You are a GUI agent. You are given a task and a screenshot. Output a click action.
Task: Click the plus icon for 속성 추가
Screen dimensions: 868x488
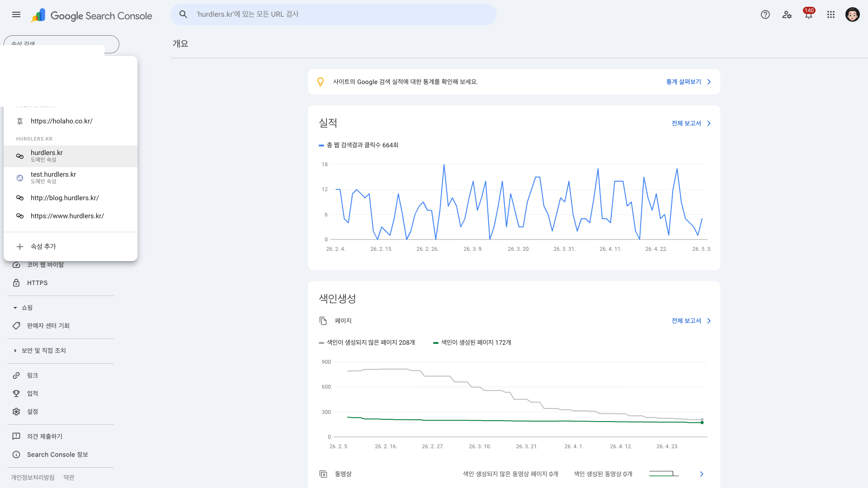[20, 247]
